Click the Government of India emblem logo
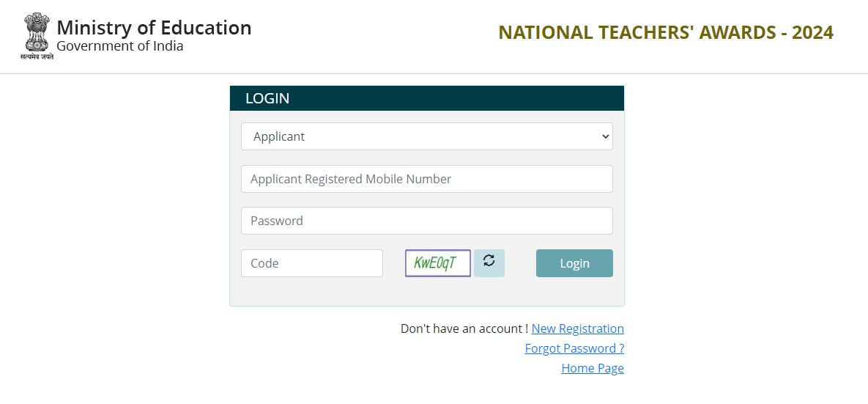Viewport: 868px width, 404px height. [x=37, y=36]
